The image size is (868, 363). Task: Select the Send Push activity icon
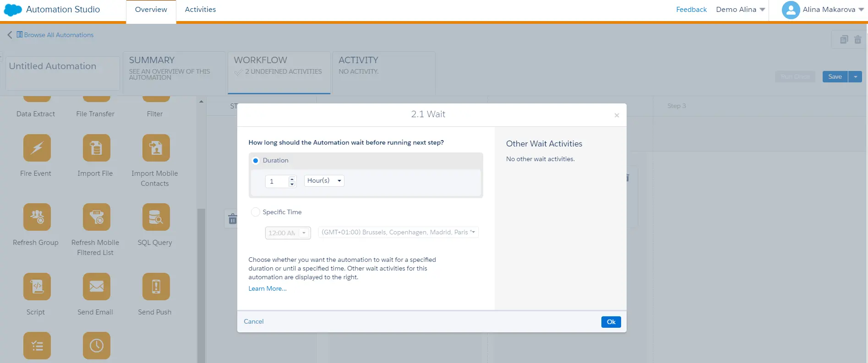(x=156, y=287)
